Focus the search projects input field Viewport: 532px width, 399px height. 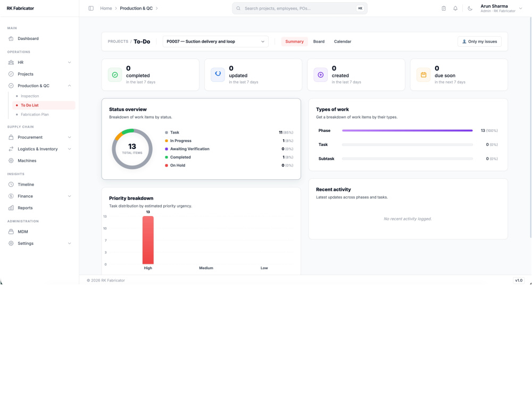pyautogui.click(x=300, y=9)
